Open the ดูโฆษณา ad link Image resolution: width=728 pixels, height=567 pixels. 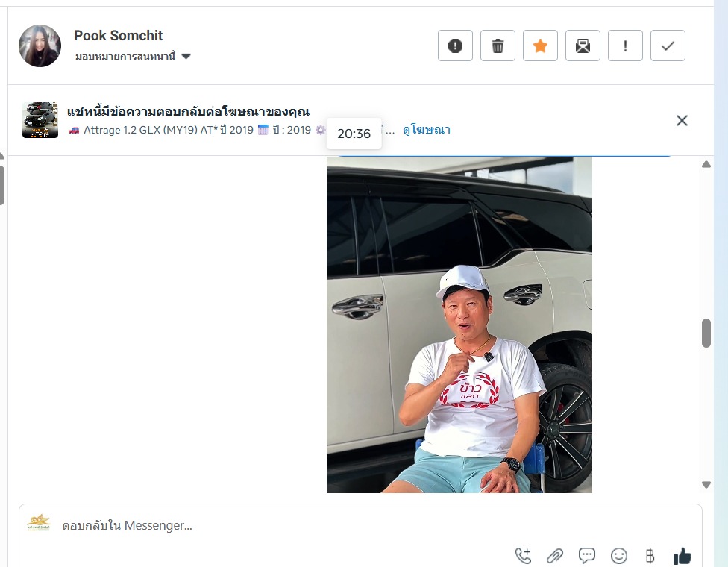point(426,130)
